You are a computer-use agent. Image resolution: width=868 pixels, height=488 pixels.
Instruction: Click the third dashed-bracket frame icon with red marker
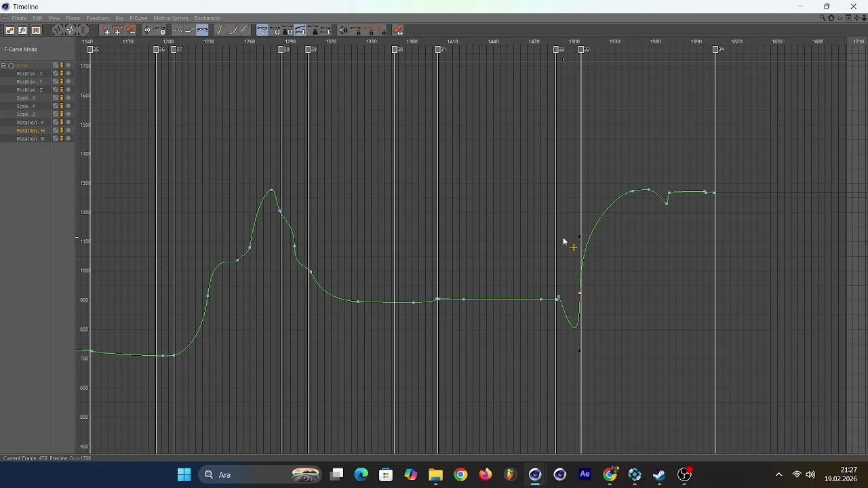pos(83,30)
